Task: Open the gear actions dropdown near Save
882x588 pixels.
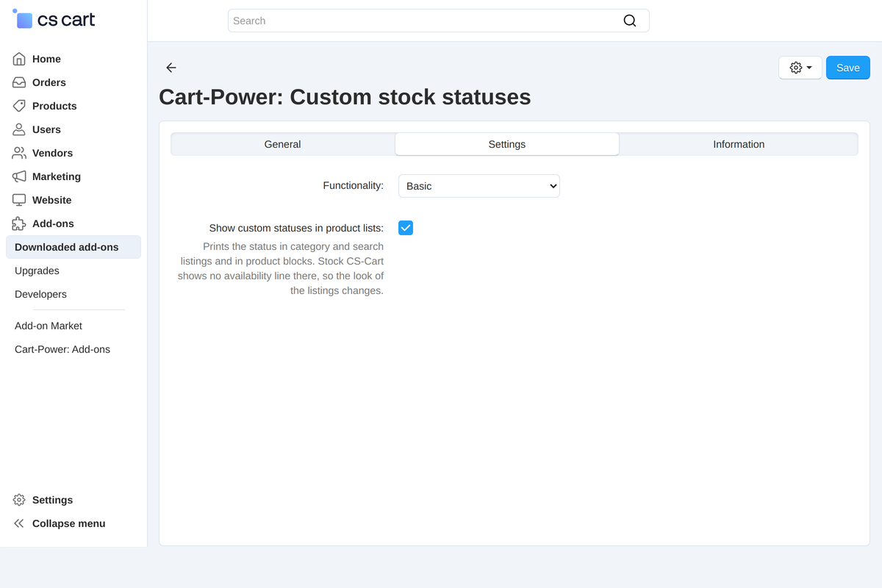Action: [x=800, y=68]
